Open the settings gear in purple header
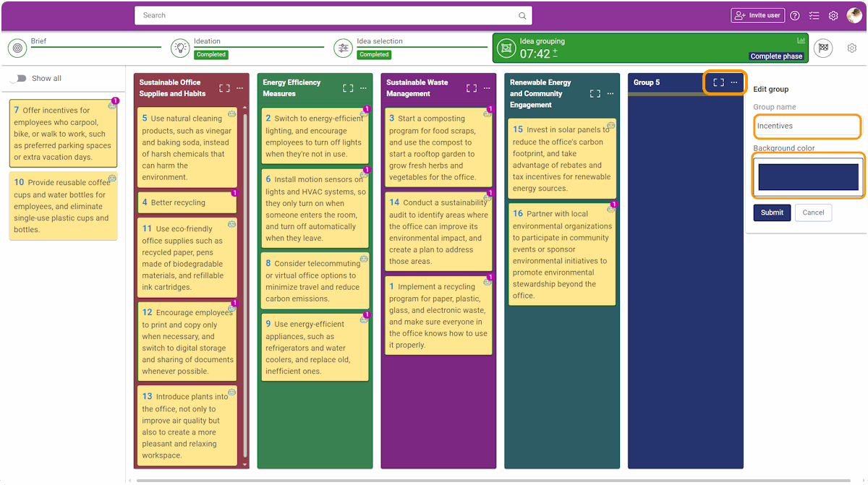This screenshot has width=868, height=485. 833,15
